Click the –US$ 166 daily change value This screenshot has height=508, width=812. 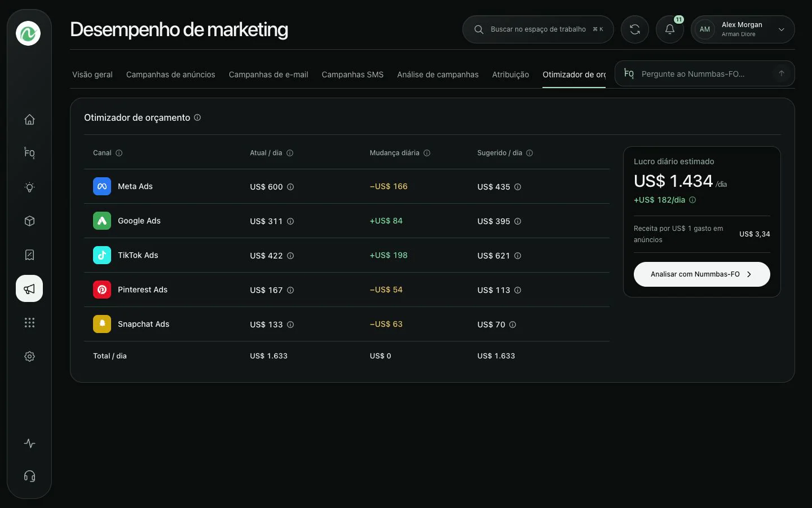pos(389,186)
